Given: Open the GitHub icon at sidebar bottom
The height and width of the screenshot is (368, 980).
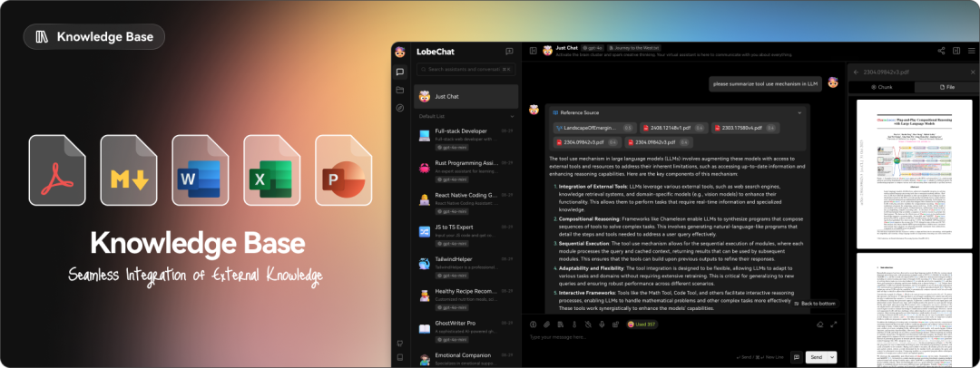Looking at the screenshot, I should [x=400, y=343].
